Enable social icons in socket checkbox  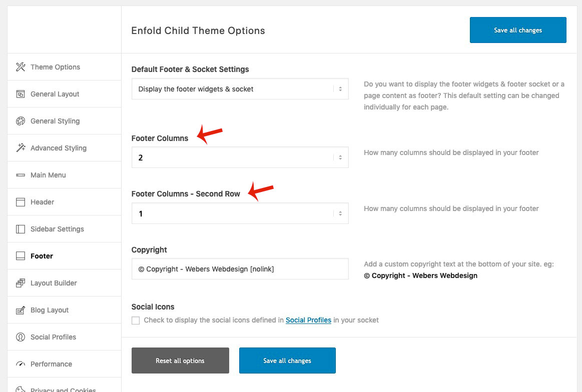coord(136,320)
